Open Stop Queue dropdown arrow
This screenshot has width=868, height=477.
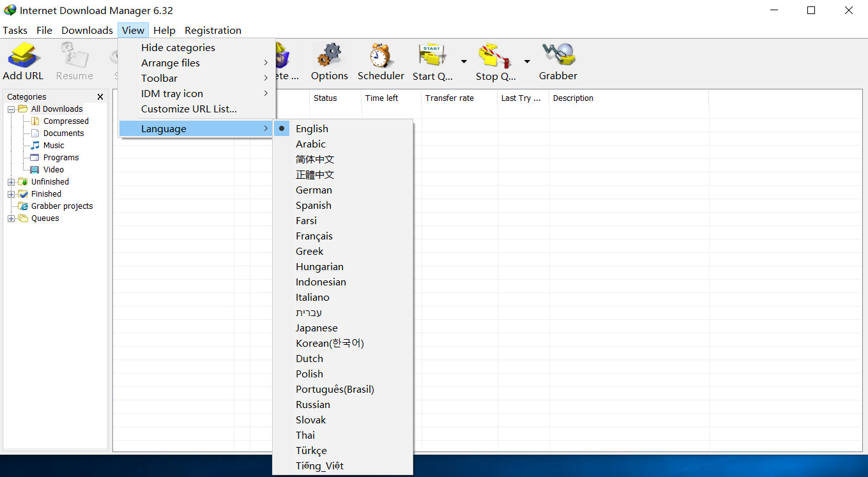(527, 61)
